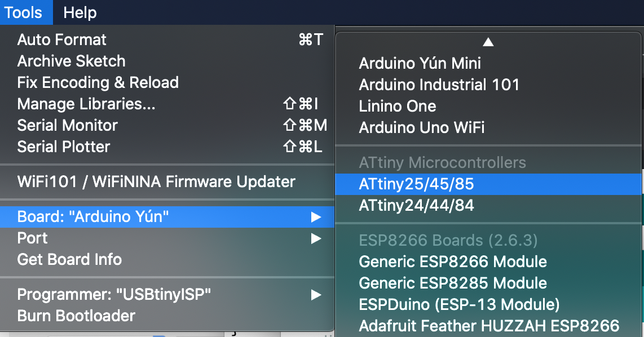Screen dimensions: 644x337
Task: Pick the Generic ESP8266 Module board
Action: click(x=453, y=261)
